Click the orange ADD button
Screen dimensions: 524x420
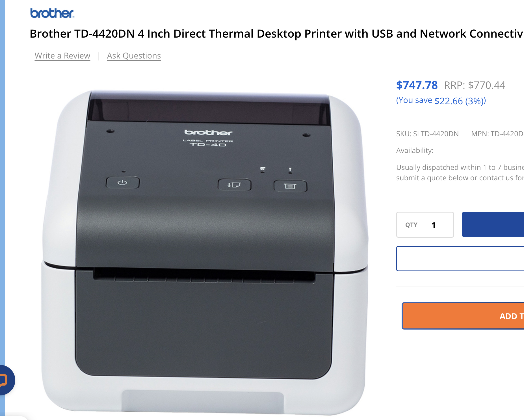click(x=463, y=316)
